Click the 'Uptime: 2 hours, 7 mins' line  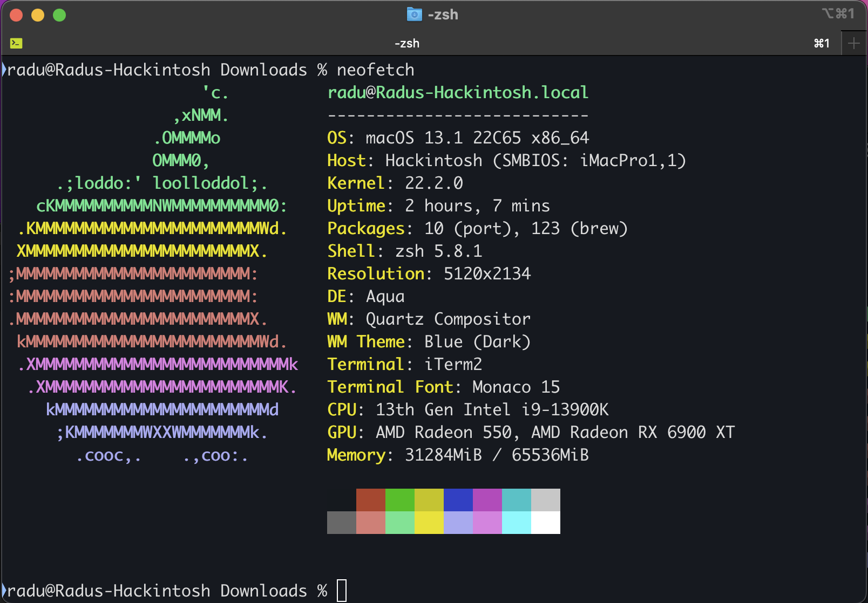(438, 206)
